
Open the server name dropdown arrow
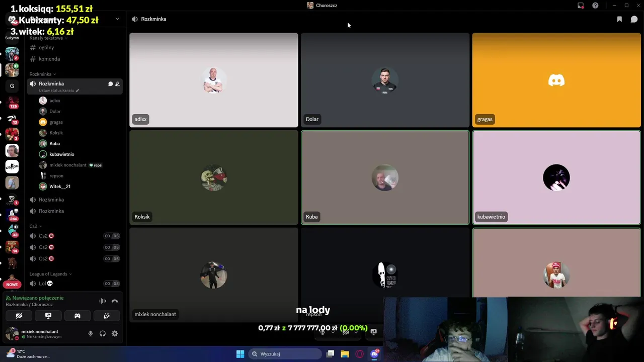coord(117,19)
